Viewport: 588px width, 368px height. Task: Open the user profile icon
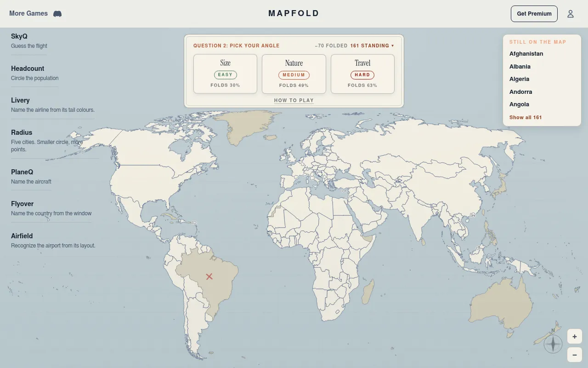pyautogui.click(x=571, y=14)
